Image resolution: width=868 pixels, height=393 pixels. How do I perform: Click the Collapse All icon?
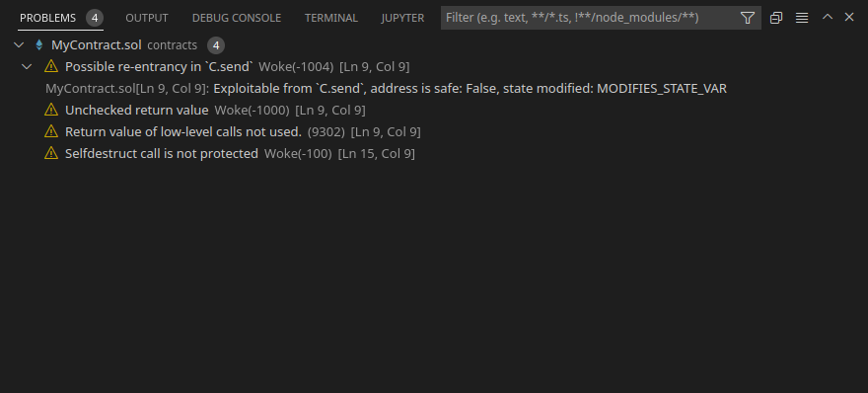(776, 18)
